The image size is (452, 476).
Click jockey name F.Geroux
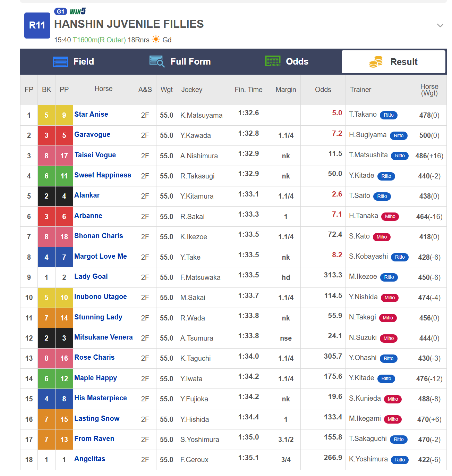[194, 460]
